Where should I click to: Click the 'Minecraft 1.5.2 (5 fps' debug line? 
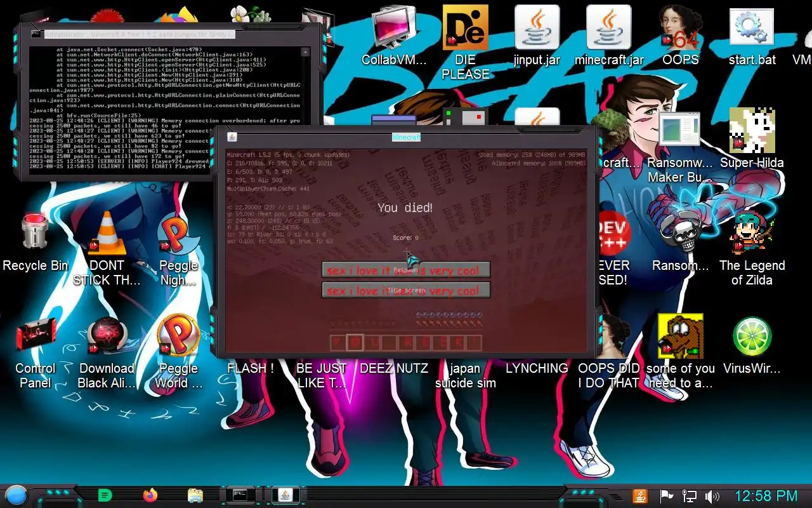click(x=289, y=155)
